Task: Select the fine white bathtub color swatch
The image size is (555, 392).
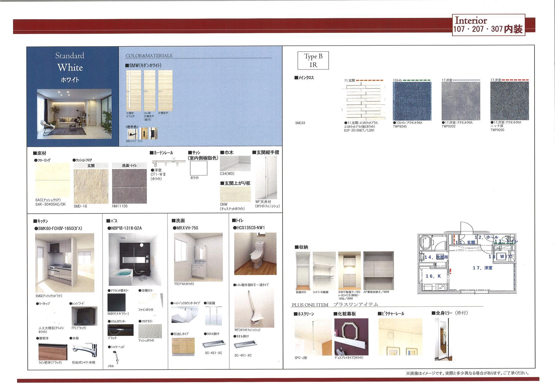Action: [151, 300]
